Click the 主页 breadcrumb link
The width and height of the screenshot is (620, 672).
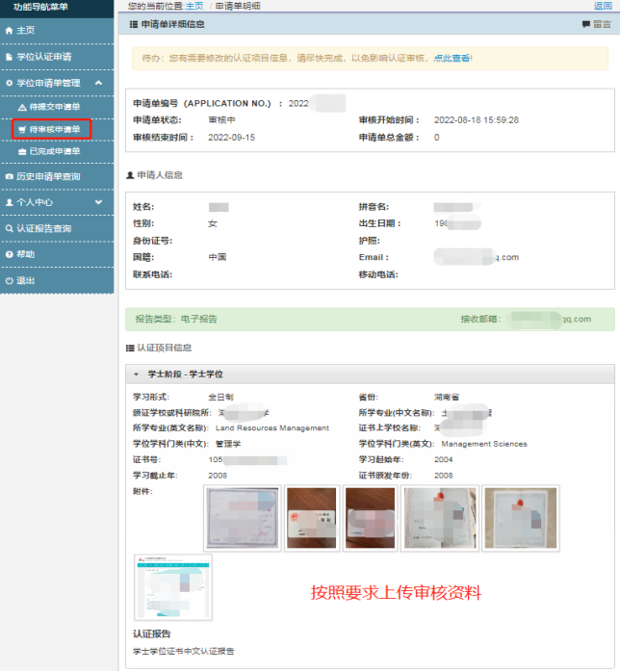tap(194, 6)
